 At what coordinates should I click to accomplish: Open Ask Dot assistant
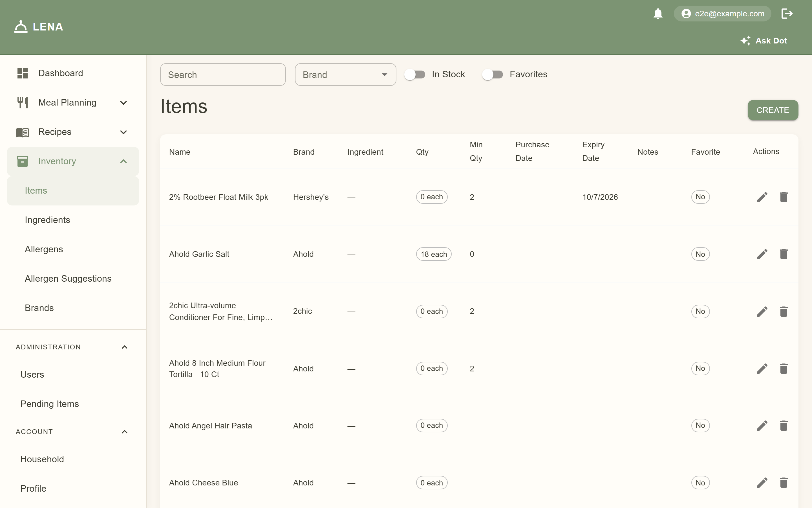pos(764,41)
